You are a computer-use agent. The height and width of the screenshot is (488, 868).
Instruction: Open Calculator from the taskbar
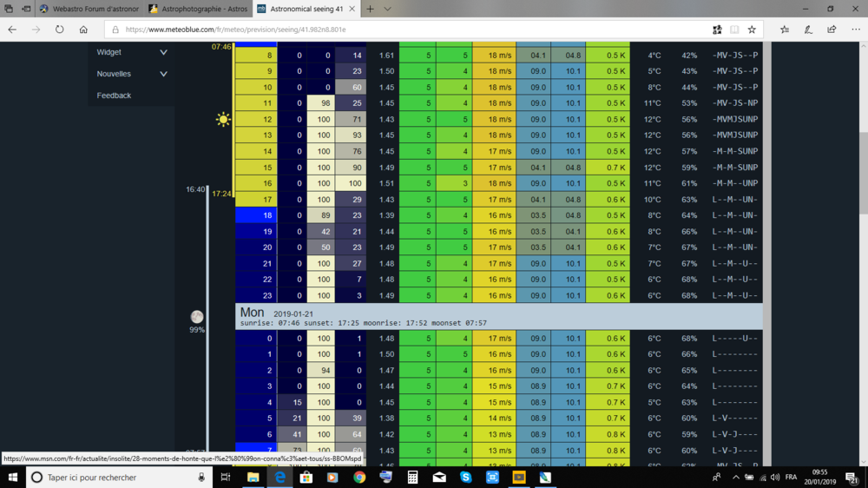412,477
